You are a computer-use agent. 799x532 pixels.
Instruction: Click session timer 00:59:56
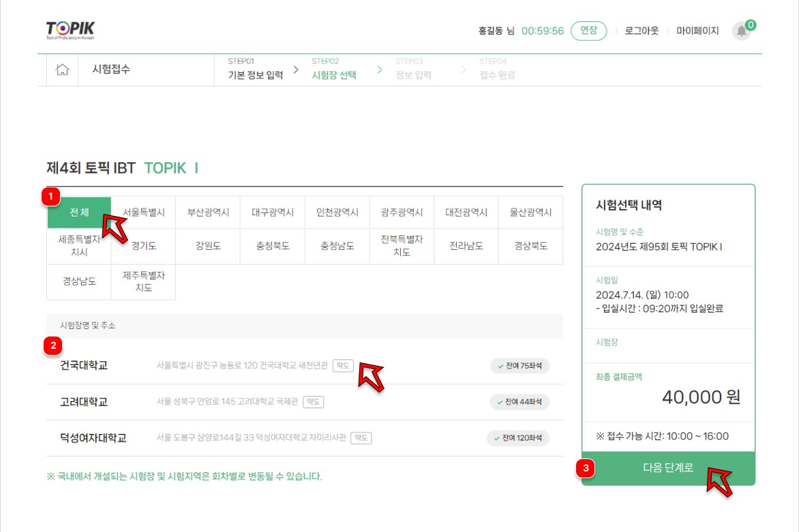[543, 31]
